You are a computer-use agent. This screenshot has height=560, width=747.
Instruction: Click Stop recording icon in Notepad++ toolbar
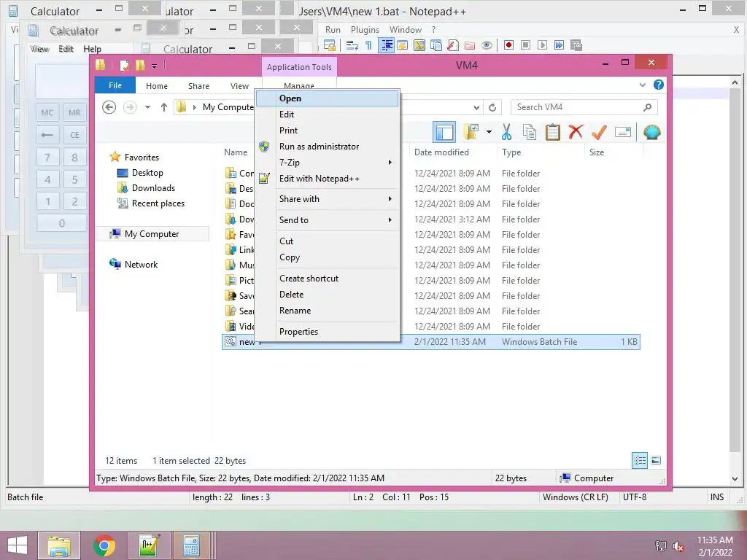click(525, 45)
